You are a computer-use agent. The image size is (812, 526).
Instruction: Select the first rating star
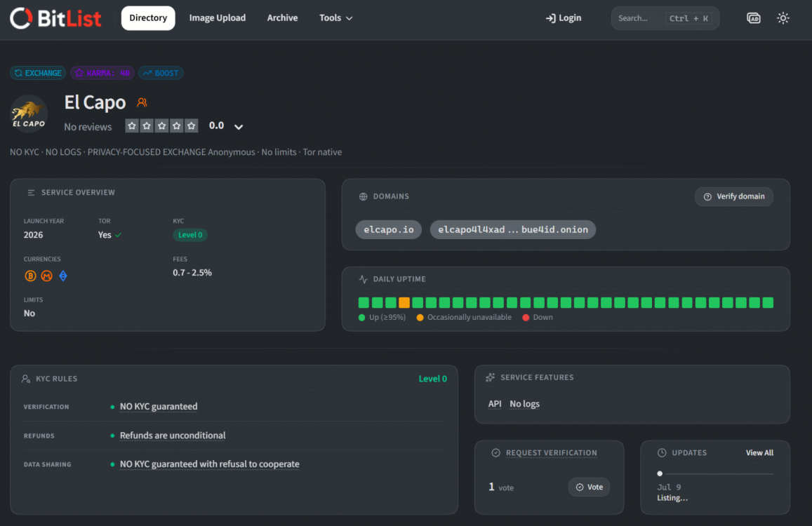pos(132,126)
